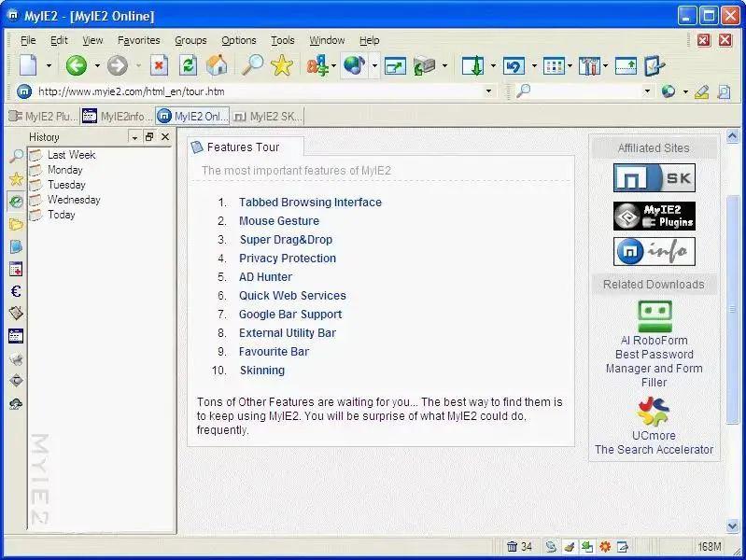Open the History panel dropdown arrow
Screen dimensions: 746x560
(134, 137)
